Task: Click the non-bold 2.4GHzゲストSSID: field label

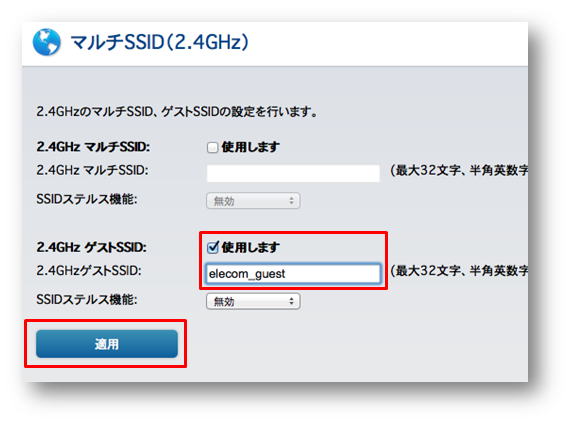Action: (89, 271)
